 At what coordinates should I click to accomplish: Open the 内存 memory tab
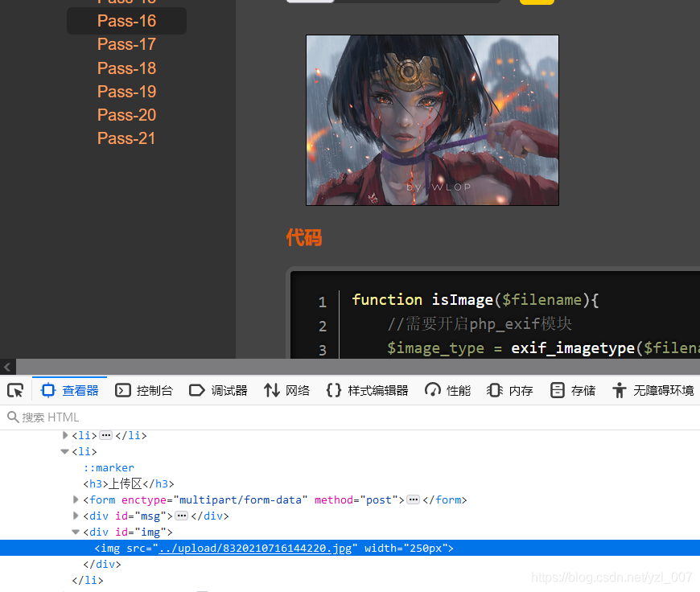point(509,391)
